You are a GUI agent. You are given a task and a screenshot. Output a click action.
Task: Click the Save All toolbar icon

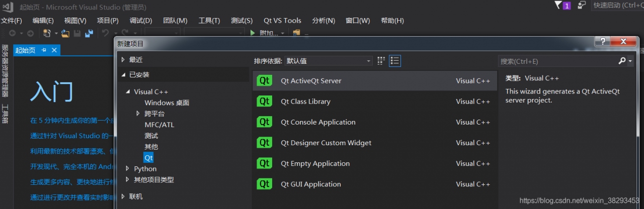[x=89, y=33]
